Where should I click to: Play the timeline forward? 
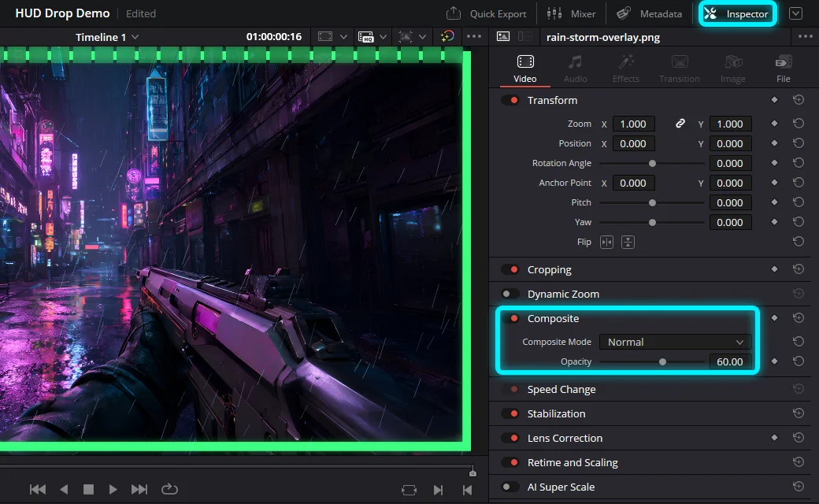[x=113, y=489]
